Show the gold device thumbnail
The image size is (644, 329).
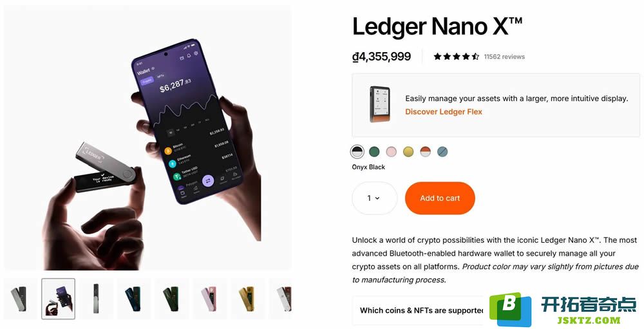(x=247, y=299)
